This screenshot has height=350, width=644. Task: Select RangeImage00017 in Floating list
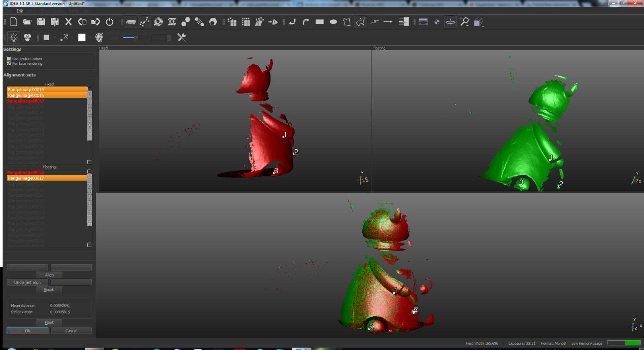point(47,178)
